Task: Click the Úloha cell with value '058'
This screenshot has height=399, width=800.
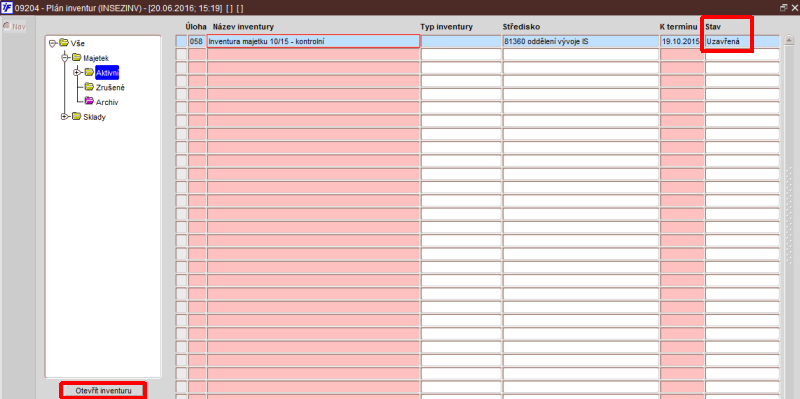Action: 197,41
